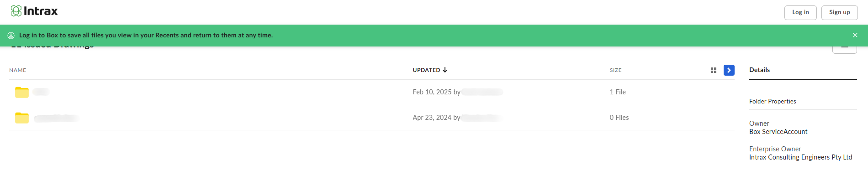Sort the list by NAME column
This screenshot has height=170, width=868.
18,70
